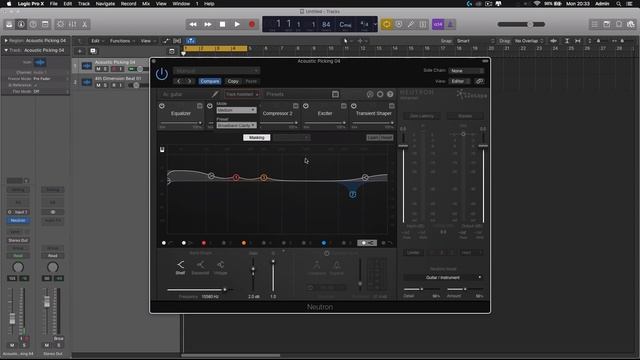Screen dimensions: 640x360
Task: Open Neutron options gear icon
Action: pyautogui.click(x=380, y=94)
